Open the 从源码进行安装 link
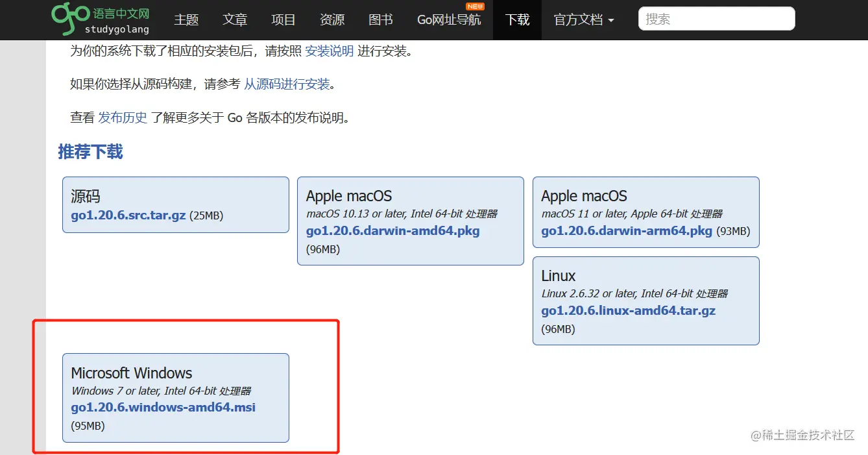 tap(287, 84)
